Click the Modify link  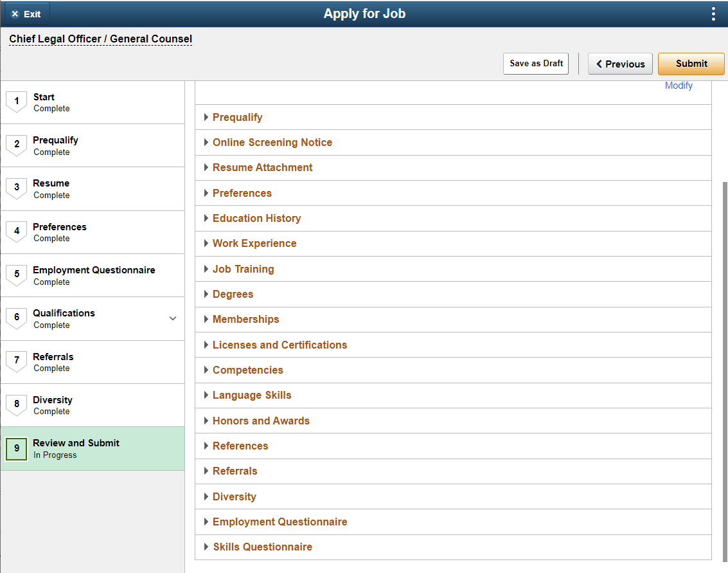pos(679,86)
